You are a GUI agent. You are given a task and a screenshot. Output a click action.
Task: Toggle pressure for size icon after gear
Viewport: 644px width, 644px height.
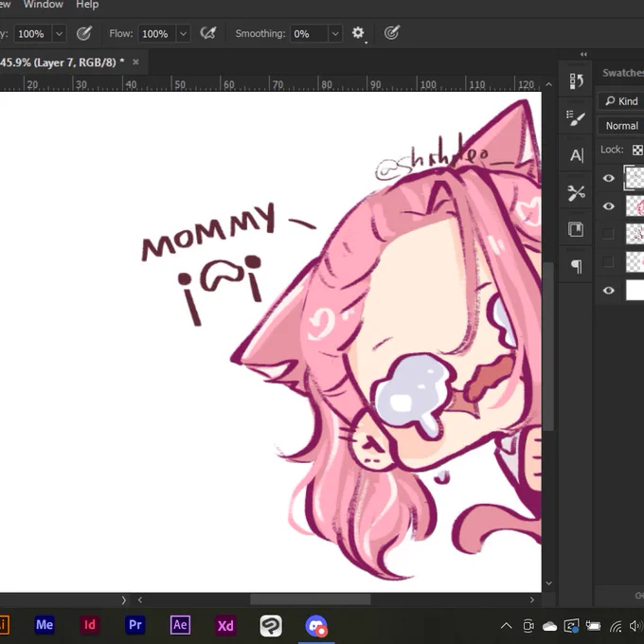point(392,33)
